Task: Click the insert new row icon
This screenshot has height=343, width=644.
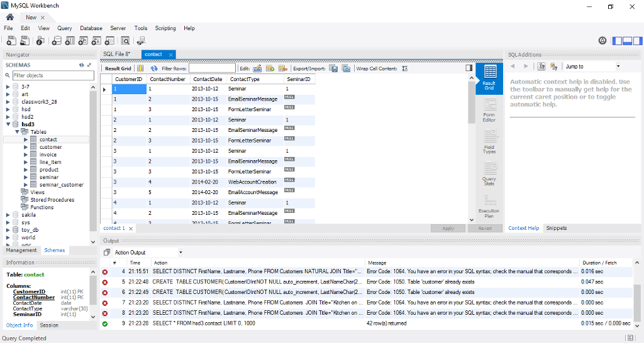Action: point(270,68)
